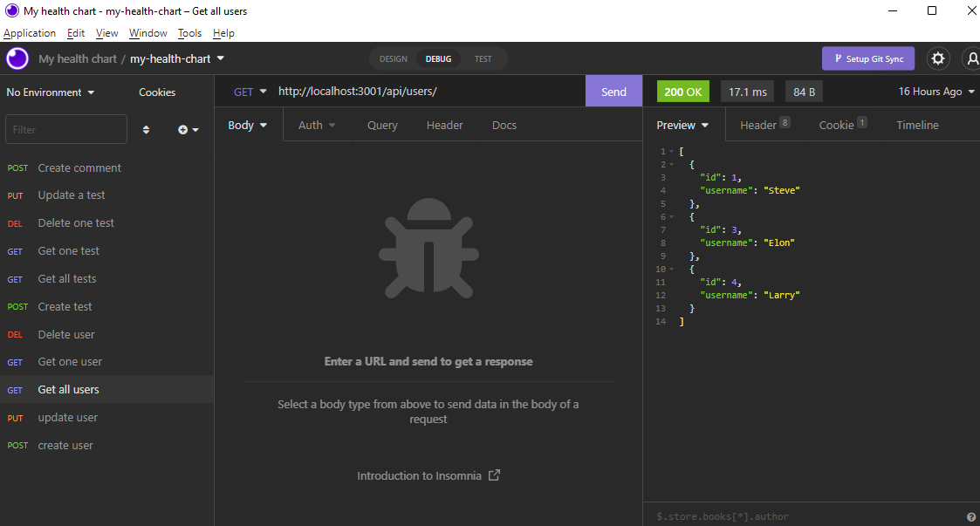Viewport: 980px width, 526px height.
Task: Open the settings gear icon
Action: [x=937, y=58]
